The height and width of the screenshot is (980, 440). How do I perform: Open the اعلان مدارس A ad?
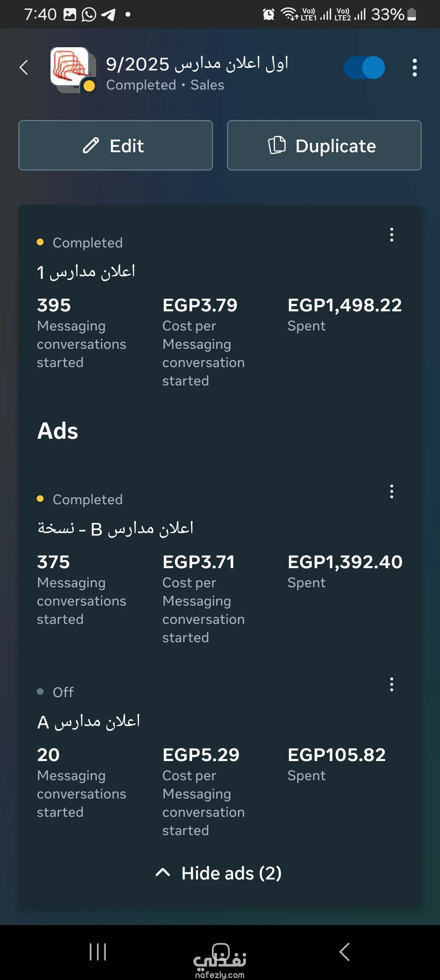click(88, 722)
